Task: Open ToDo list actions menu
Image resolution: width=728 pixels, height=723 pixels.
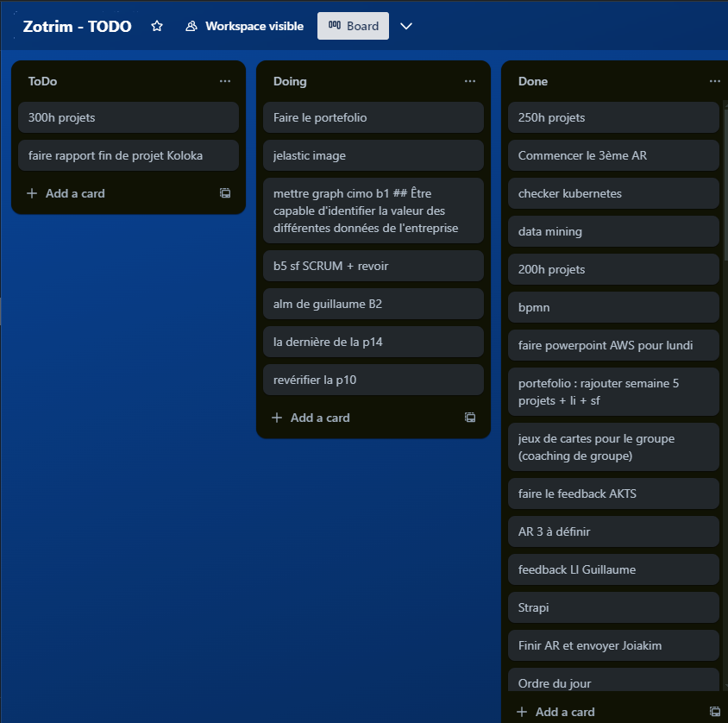Action: pyautogui.click(x=225, y=81)
